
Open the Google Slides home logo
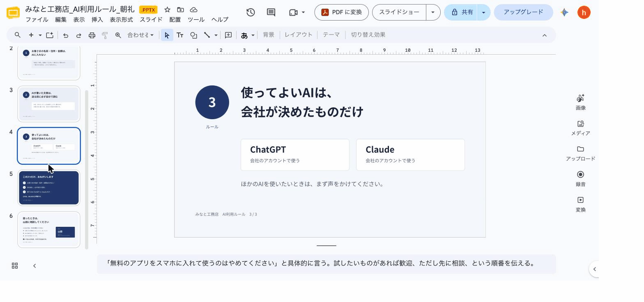[x=13, y=13]
